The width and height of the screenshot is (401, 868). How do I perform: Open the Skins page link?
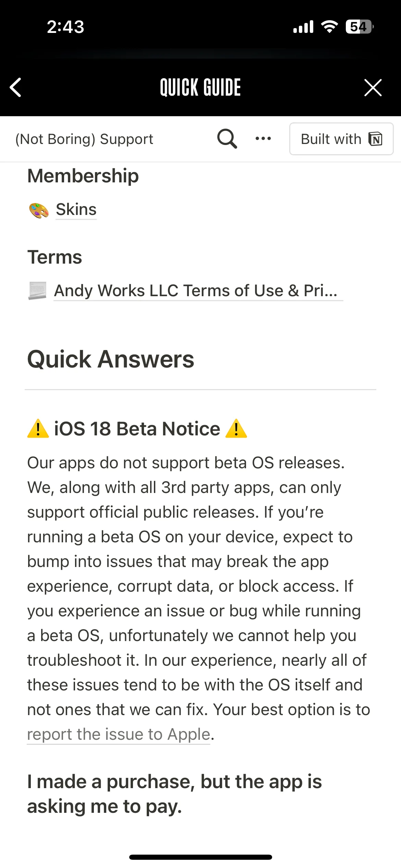pos(76,209)
